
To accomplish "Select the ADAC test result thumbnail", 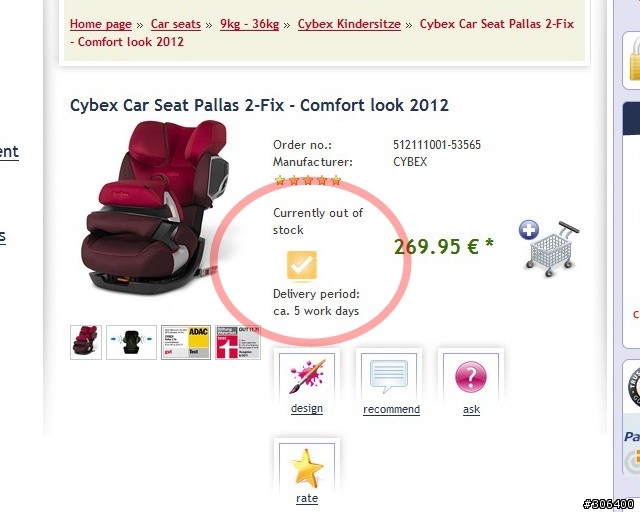I will [186, 342].
